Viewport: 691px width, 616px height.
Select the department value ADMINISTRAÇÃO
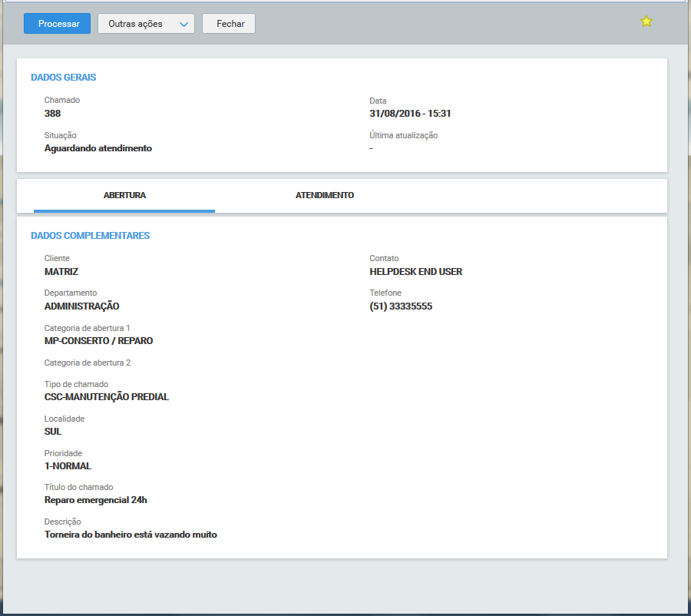82,306
